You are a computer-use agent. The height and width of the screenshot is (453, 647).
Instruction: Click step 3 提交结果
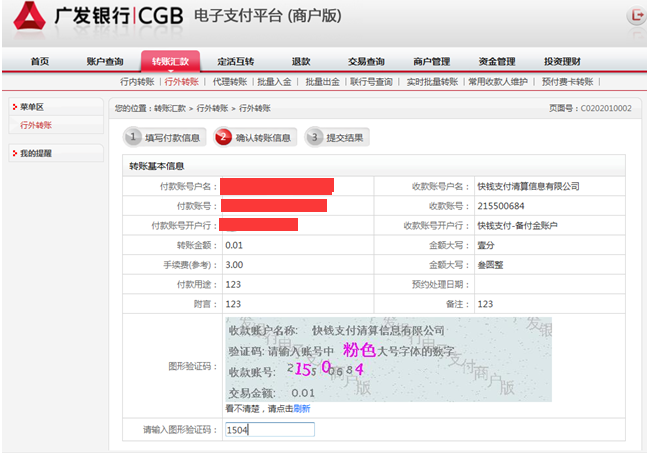[x=337, y=137]
